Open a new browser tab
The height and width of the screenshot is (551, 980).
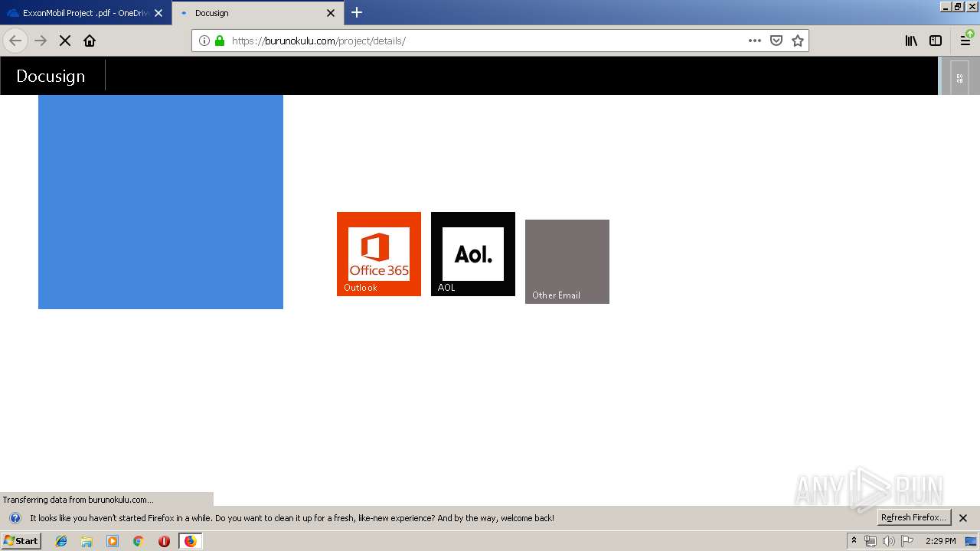click(357, 12)
